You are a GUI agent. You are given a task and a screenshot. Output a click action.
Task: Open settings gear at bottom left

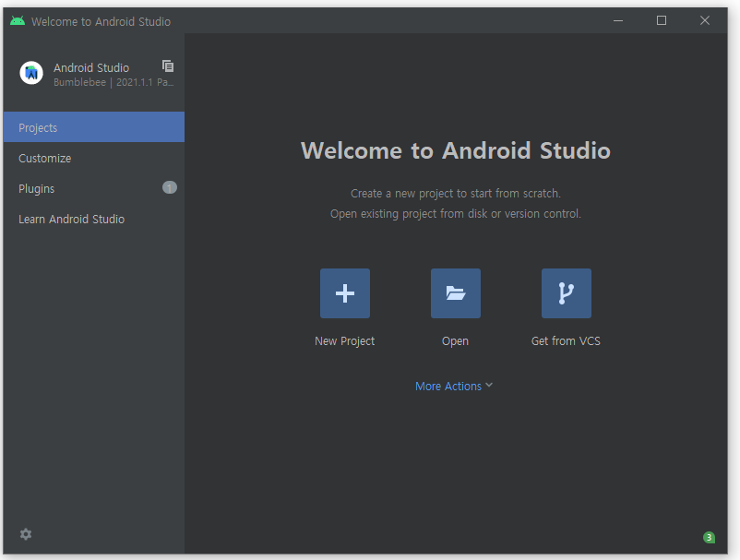(x=26, y=534)
